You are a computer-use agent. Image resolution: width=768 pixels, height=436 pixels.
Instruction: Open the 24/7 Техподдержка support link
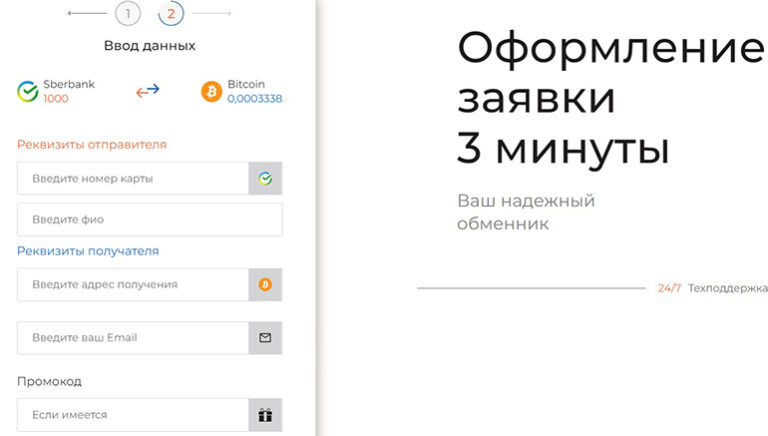pyautogui.click(x=712, y=288)
